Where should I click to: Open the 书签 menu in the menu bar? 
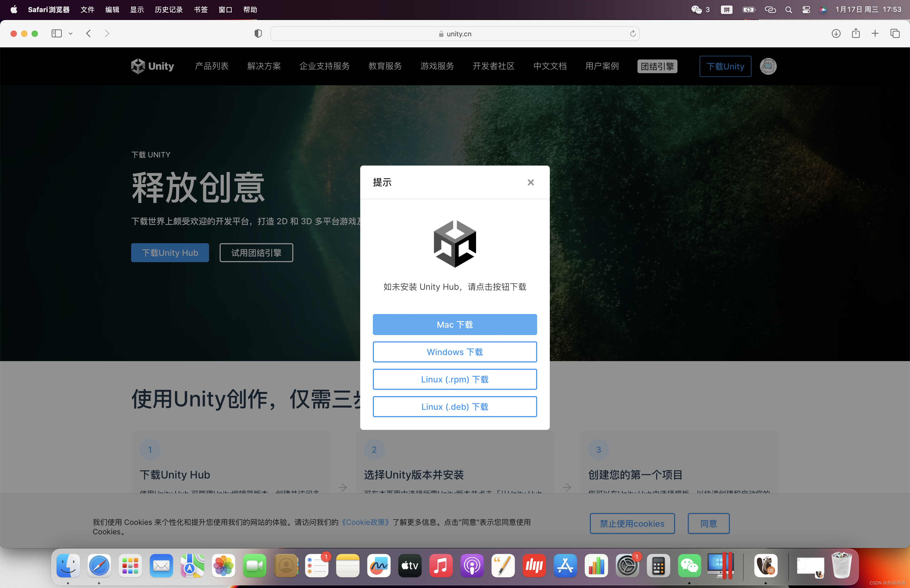200,9
